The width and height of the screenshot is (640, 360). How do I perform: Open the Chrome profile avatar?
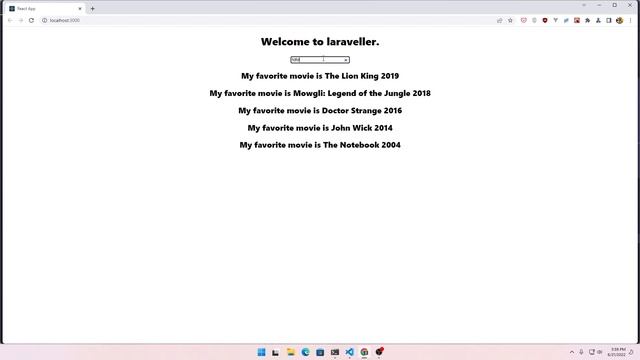(620, 20)
